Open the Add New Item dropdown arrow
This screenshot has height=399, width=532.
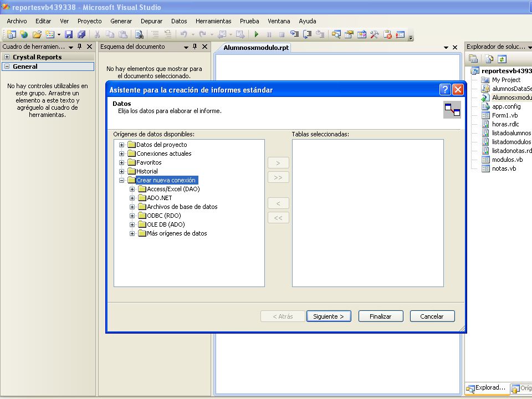click(x=59, y=34)
